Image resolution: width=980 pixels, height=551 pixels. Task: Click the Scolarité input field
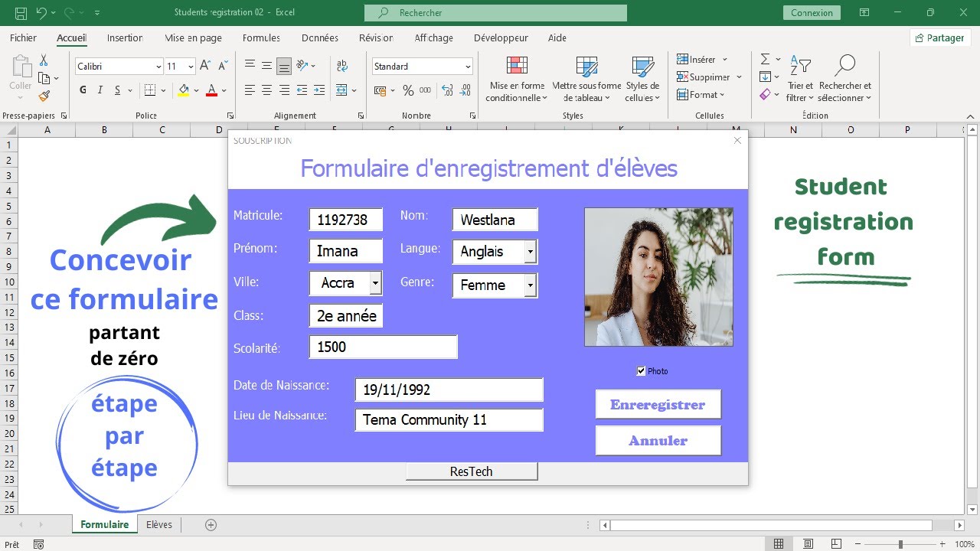pyautogui.click(x=383, y=347)
